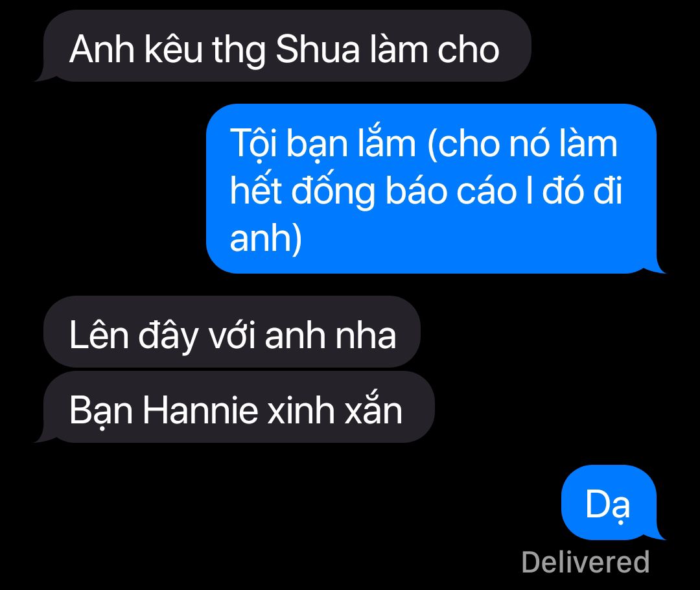Image resolution: width=700 pixels, height=590 pixels.
Task: Select the 'Lên đây với anh nha' message
Action: coord(231,331)
